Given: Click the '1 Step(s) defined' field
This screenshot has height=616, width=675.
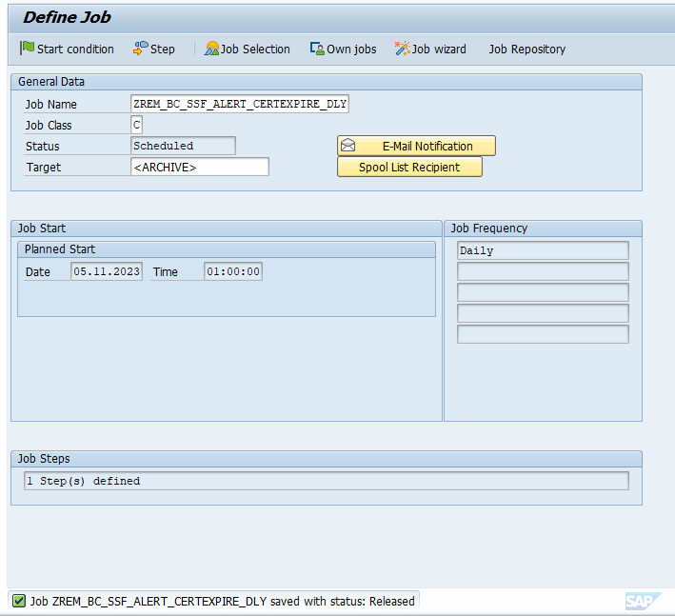Looking at the screenshot, I should tap(326, 481).
